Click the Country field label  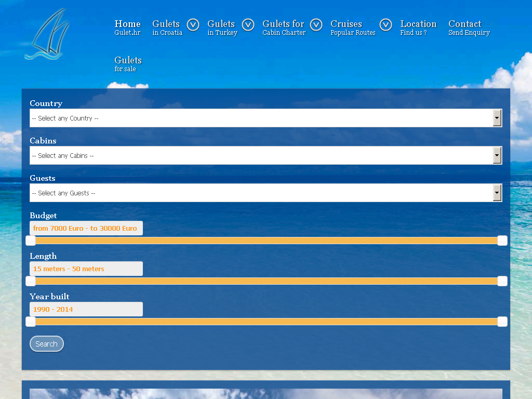46,103
